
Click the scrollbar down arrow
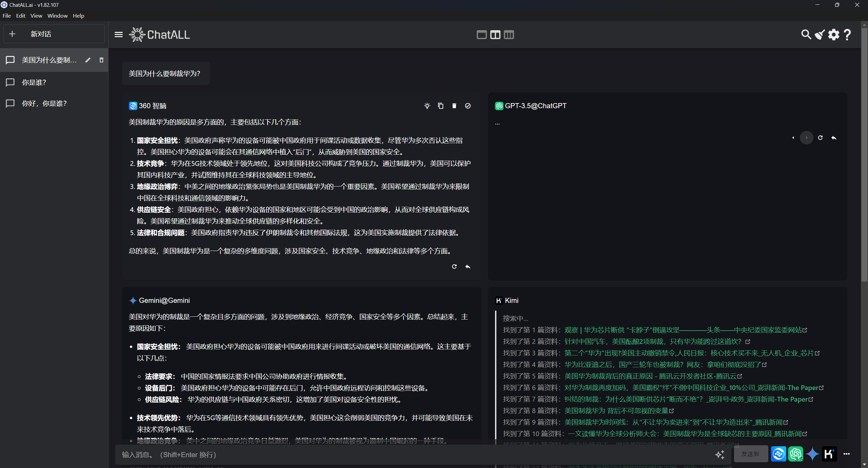864,464
